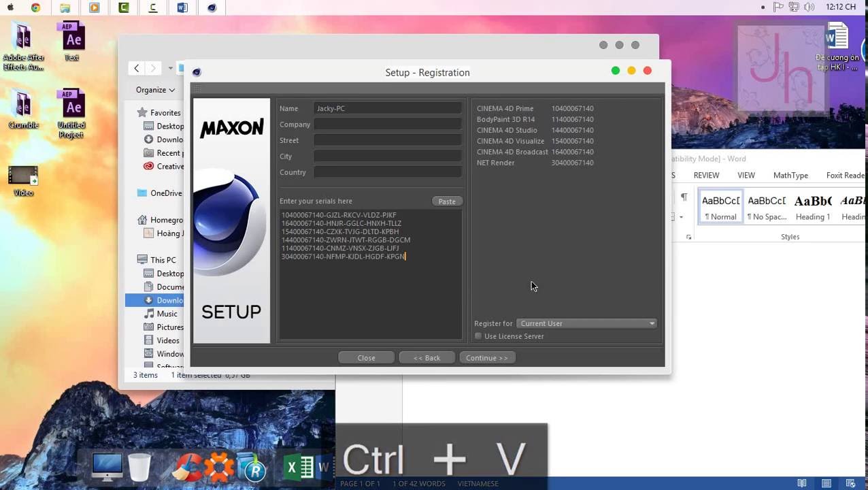868x490 pixels.
Task: Click the Company input field
Action: click(x=388, y=125)
